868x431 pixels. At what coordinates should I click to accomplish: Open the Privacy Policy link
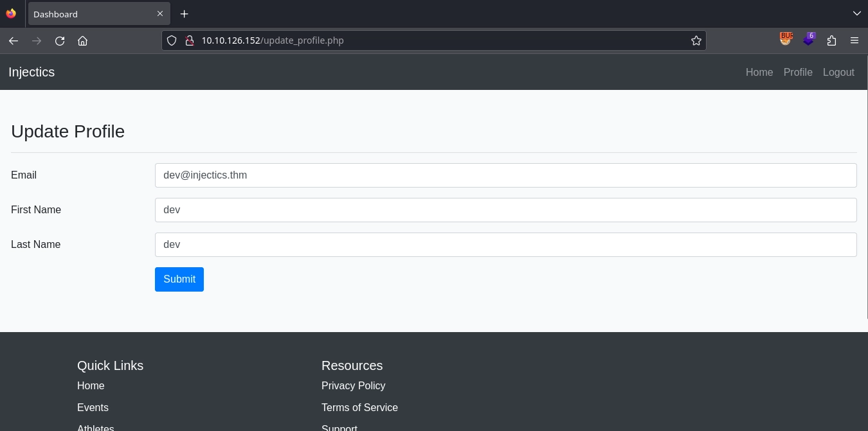353,385
